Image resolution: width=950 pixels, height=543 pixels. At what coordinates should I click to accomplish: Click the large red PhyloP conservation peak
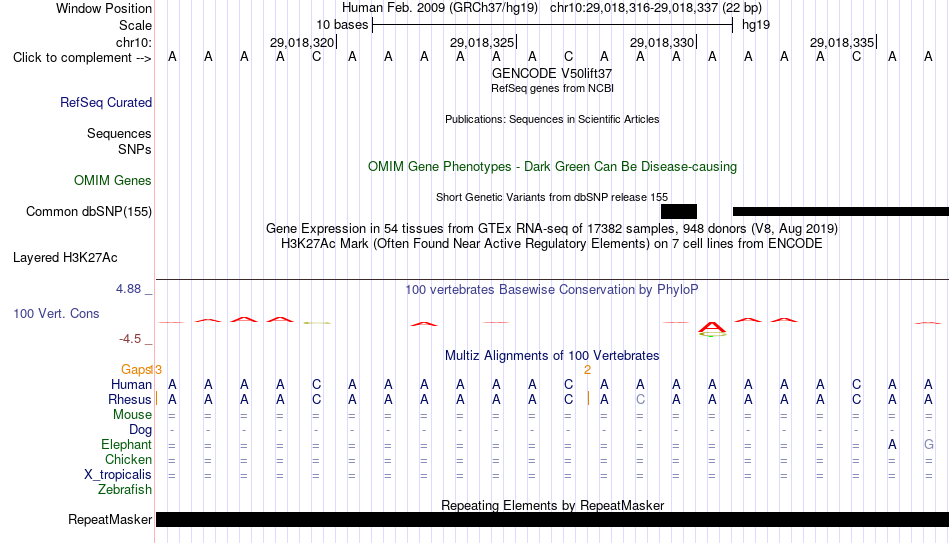(712, 329)
